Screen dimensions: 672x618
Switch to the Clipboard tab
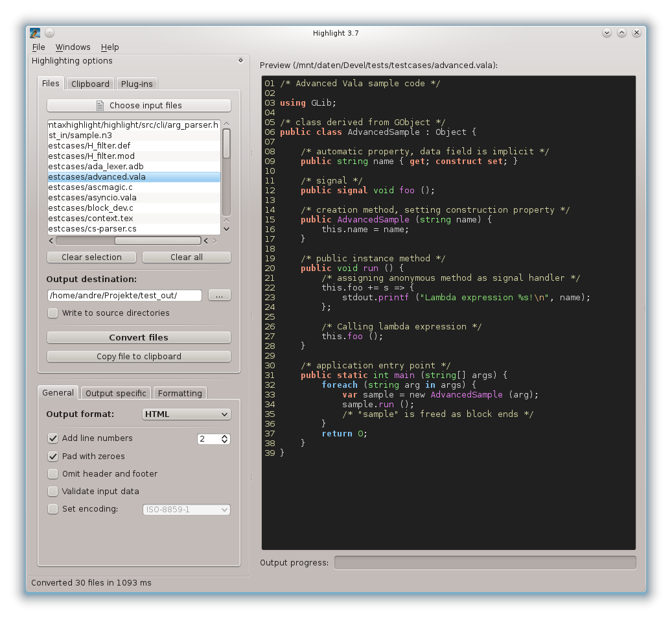[x=90, y=84]
